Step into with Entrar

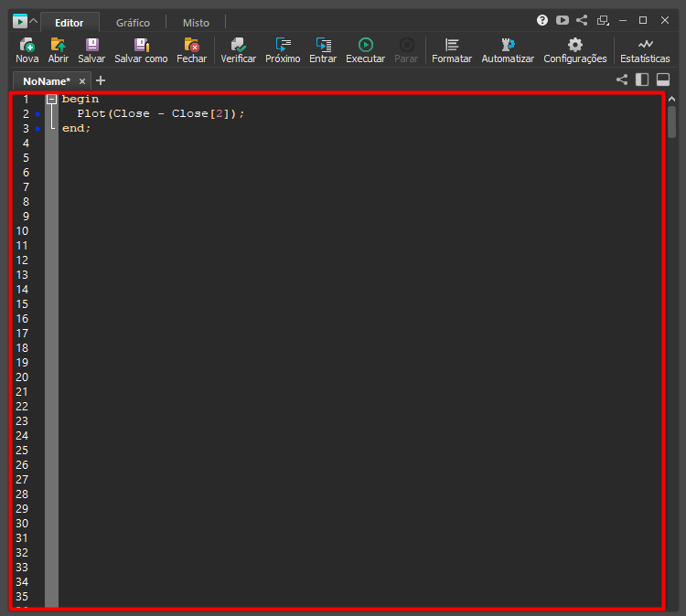tap(323, 50)
